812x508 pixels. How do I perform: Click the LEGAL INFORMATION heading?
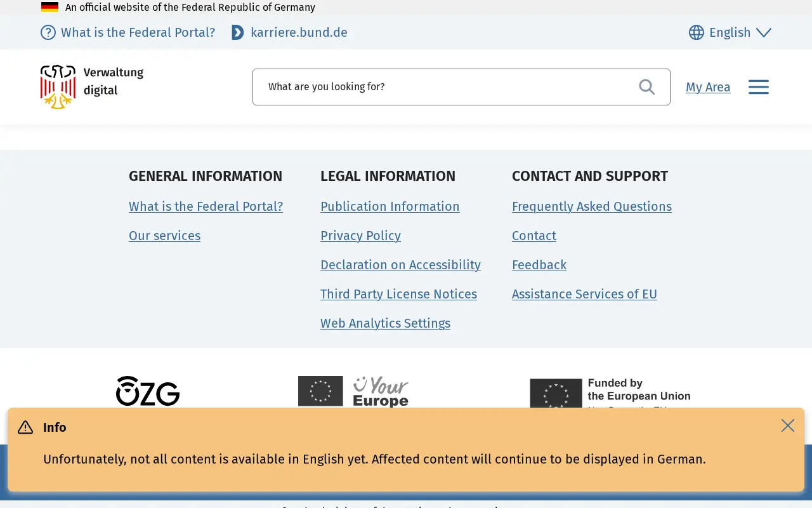[x=388, y=176]
